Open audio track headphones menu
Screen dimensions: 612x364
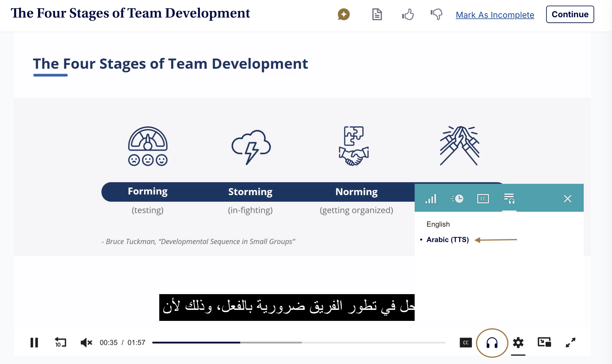tap(492, 343)
